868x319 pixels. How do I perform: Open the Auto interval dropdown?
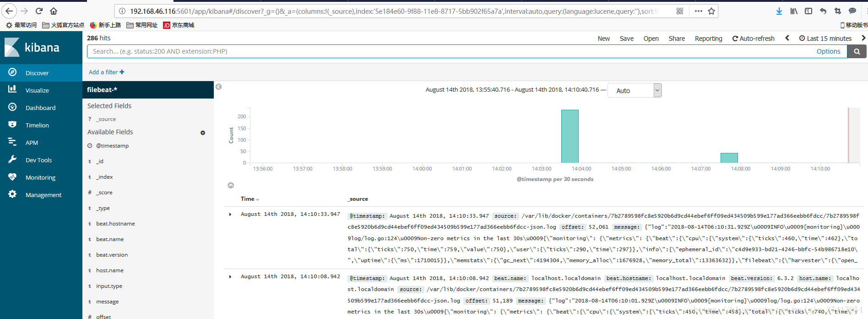tap(635, 90)
